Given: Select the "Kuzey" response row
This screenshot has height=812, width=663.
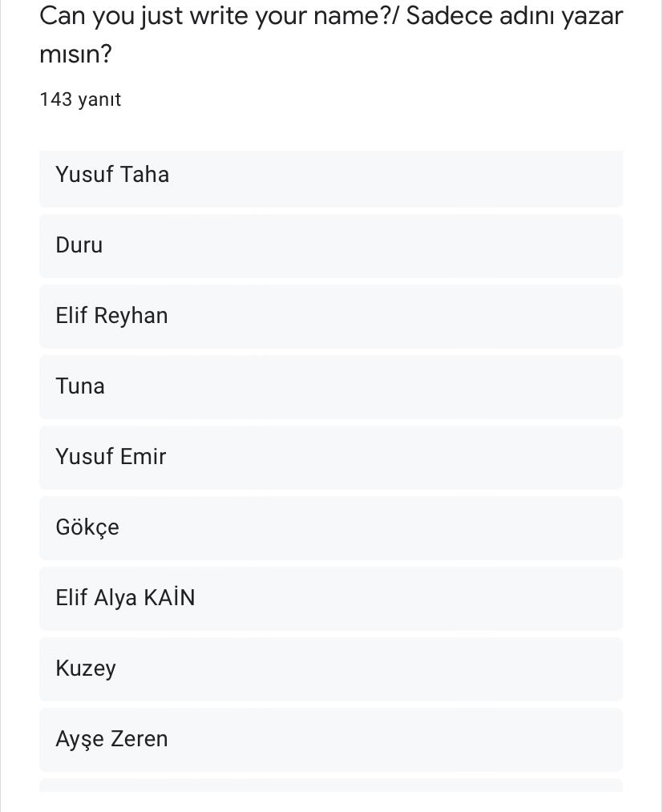Looking at the screenshot, I should 330,669.
